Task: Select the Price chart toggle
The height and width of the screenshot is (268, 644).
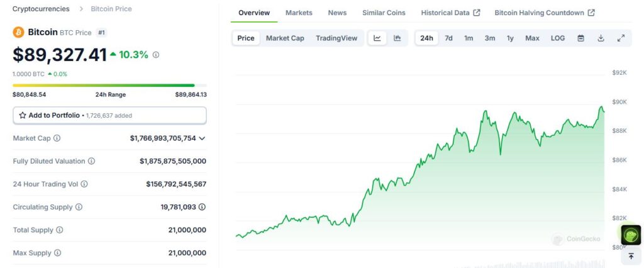Action: (x=246, y=38)
